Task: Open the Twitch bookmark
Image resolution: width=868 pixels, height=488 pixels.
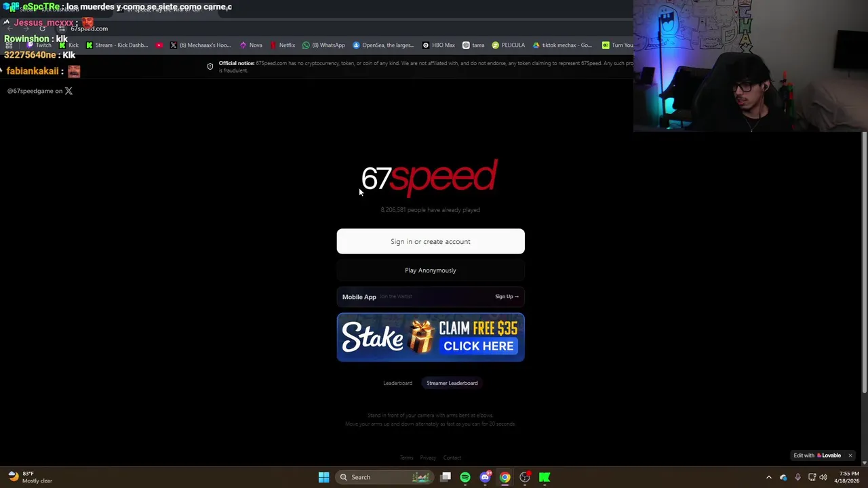Action: click(x=39, y=45)
